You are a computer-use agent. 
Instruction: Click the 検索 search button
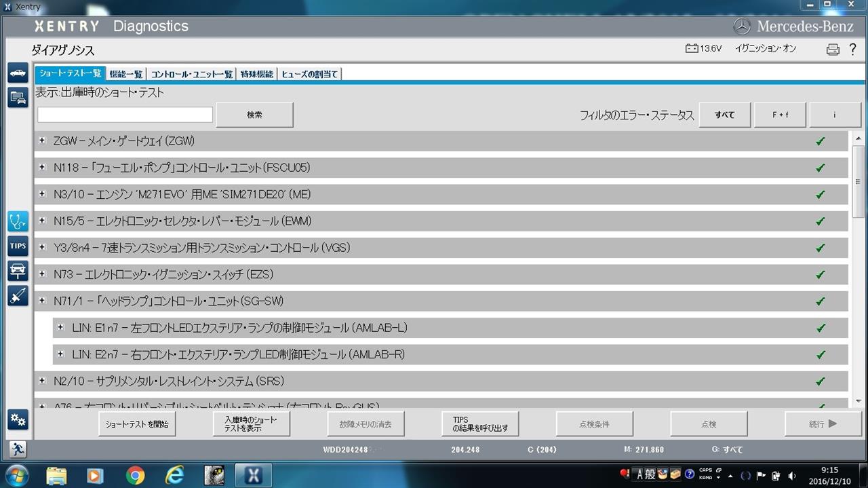[255, 115]
